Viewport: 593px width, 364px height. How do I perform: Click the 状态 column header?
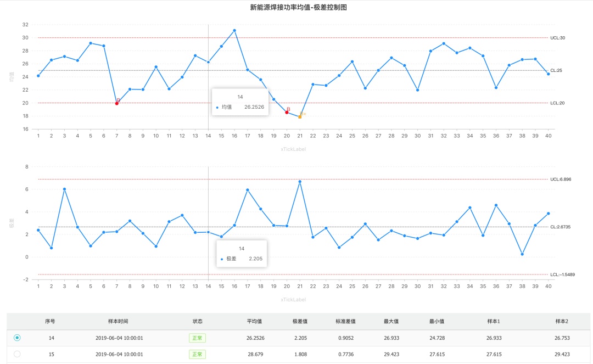[x=197, y=322]
